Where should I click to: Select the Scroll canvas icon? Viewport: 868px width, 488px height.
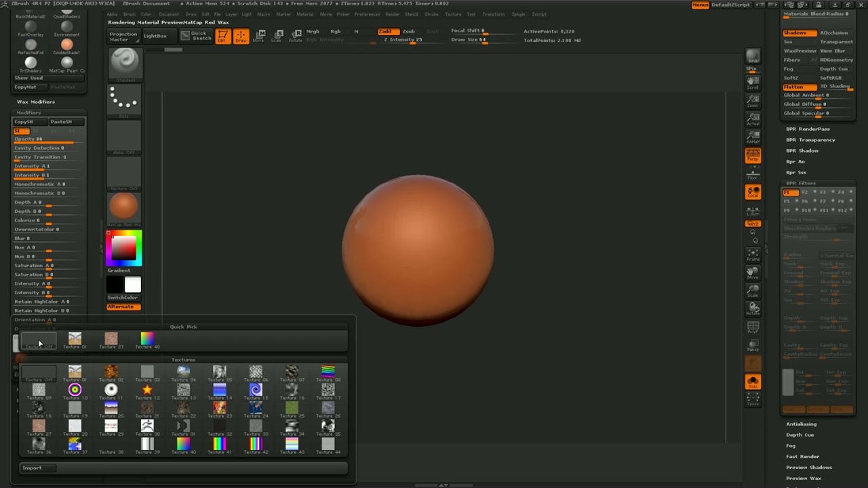point(753,83)
